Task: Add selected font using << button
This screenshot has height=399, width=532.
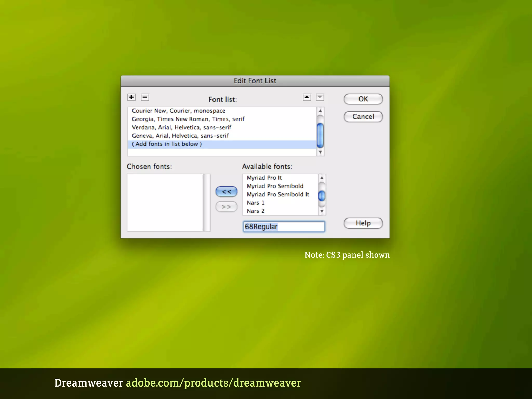Action: 227,192
